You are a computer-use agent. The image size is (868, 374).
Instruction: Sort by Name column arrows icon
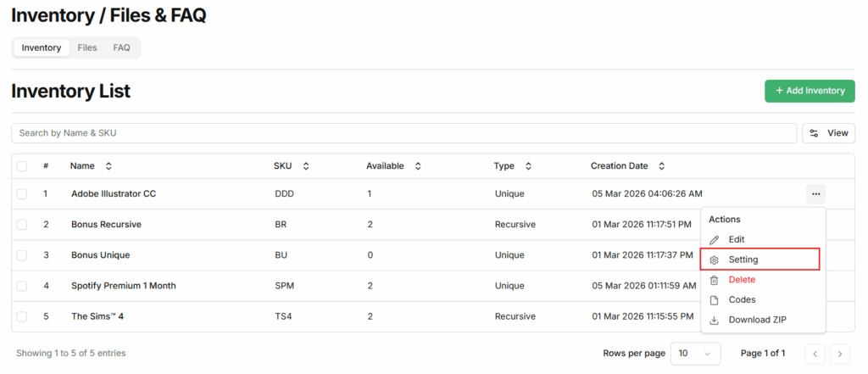[x=108, y=166]
